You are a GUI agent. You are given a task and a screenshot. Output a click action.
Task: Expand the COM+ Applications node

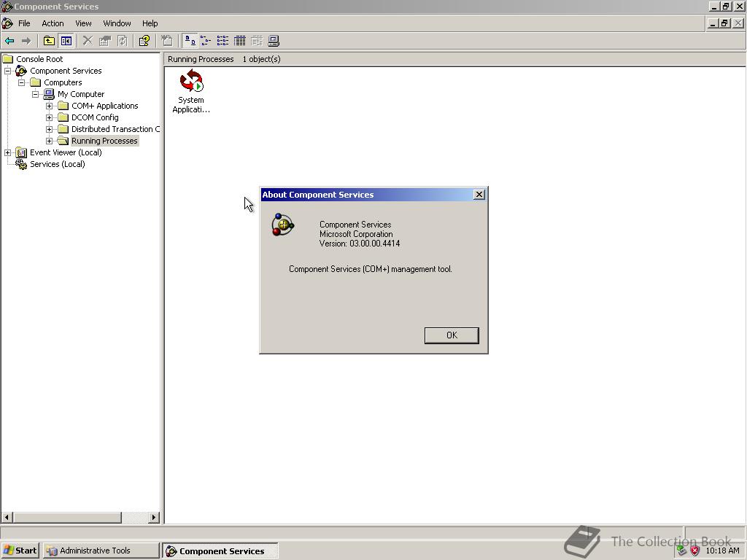(49, 106)
